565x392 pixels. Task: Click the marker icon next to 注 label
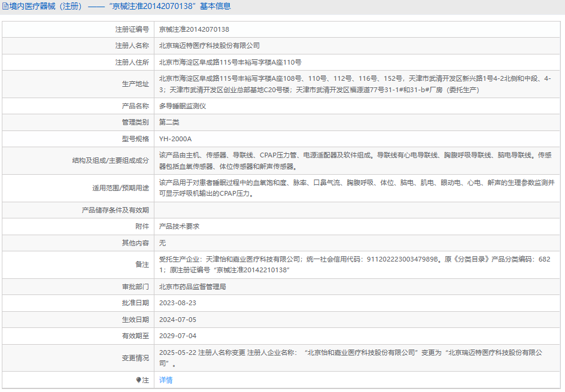click(139, 380)
